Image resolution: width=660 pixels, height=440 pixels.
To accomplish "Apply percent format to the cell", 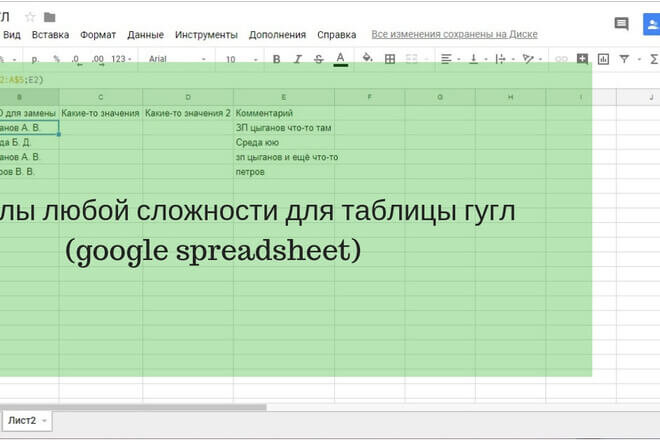I will (56, 59).
